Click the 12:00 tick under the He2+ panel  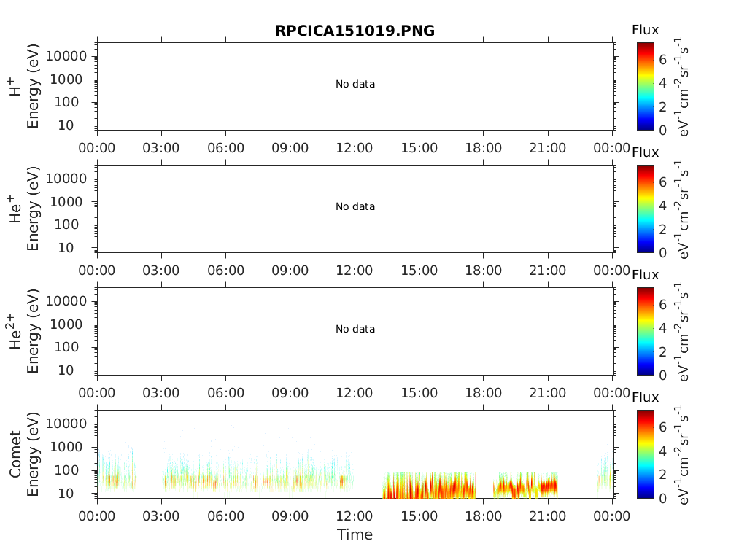(355, 393)
